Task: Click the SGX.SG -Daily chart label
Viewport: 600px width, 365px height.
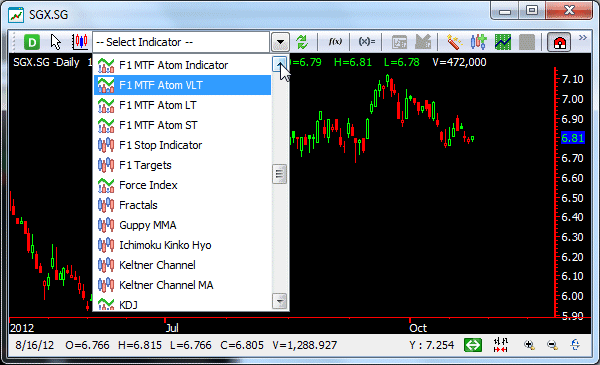Action: pyautogui.click(x=46, y=62)
